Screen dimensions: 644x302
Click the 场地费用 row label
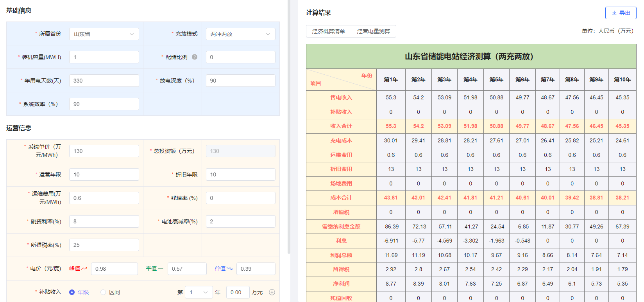tap(341, 183)
